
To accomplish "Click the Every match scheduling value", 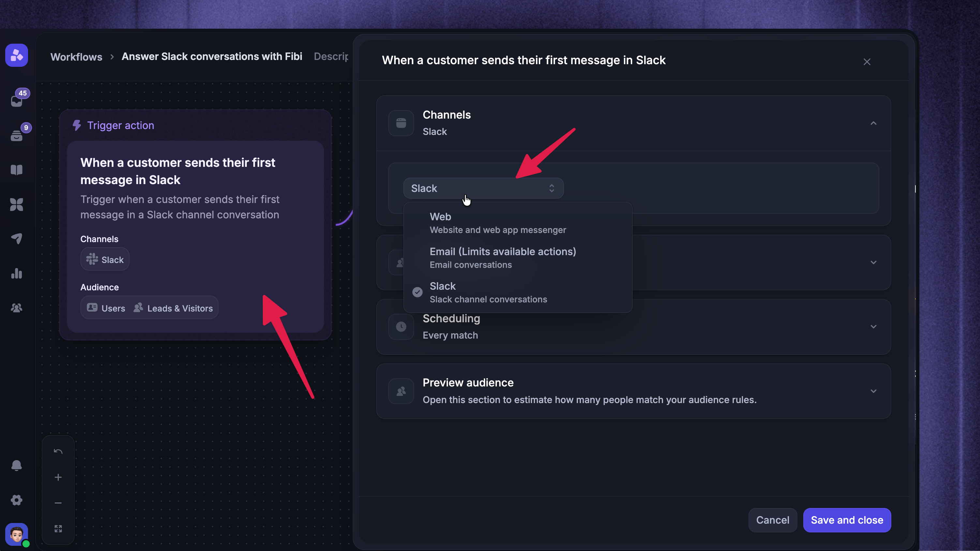I will pyautogui.click(x=450, y=335).
